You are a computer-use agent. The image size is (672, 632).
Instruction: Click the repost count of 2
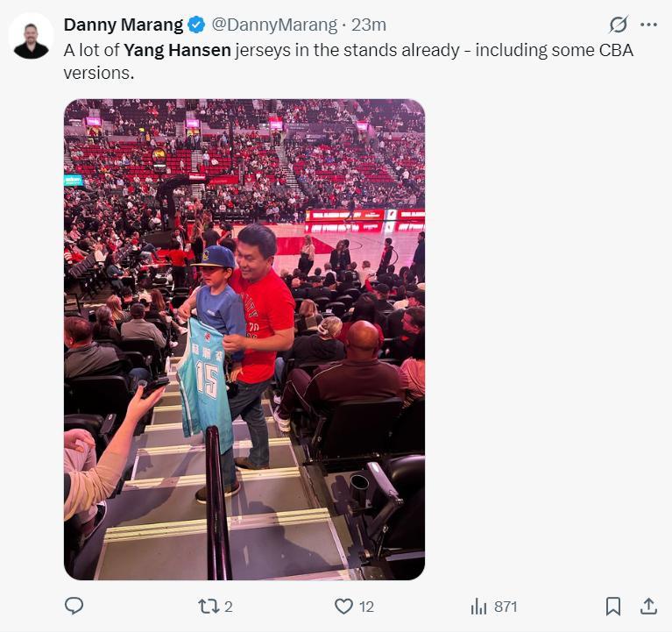(x=229, y=607)
